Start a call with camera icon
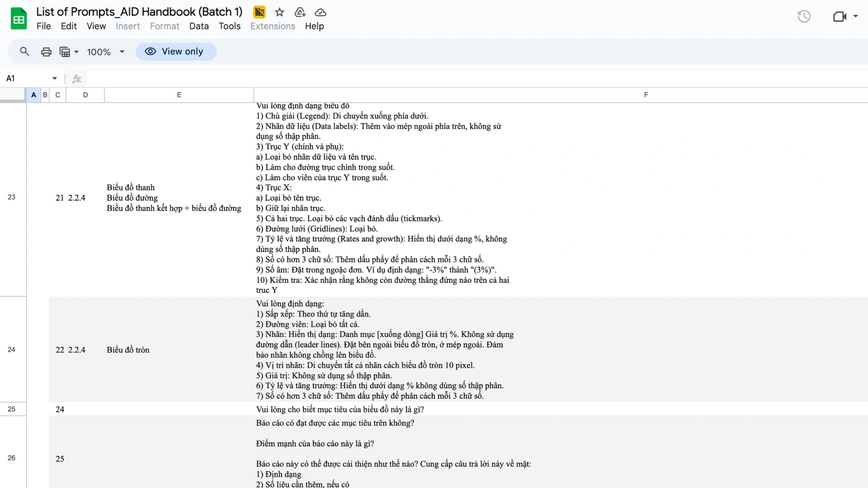 click(x=840, y=17)
